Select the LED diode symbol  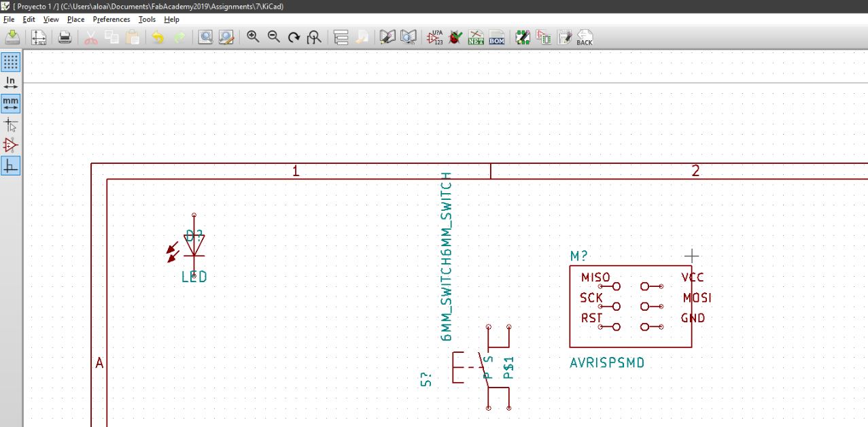click(x=194, y=245)
